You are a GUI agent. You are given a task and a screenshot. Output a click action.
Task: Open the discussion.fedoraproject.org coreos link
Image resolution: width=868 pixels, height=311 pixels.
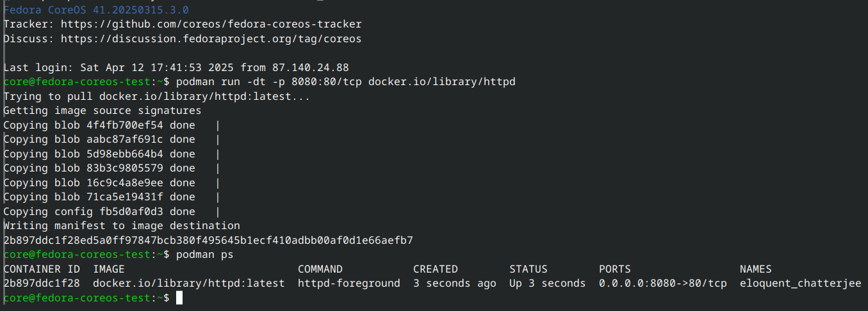point(211,39)
